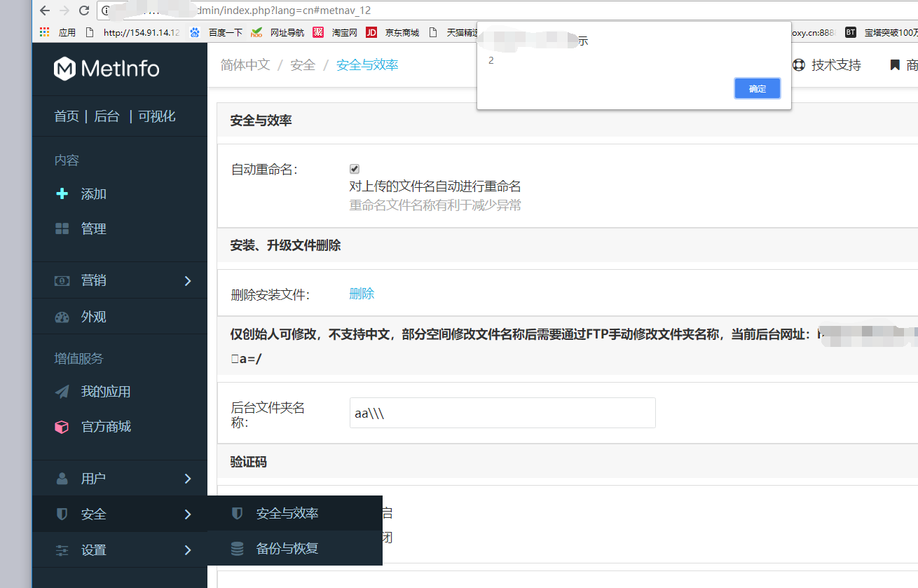Reload the page with the refresh icon
Image resolution: width=918 pixels, height=588 pixels.
tap(84, 11)
